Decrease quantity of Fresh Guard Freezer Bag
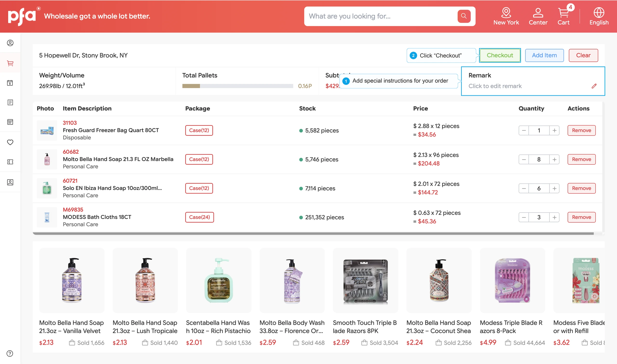The image size is (617, 364). [x=524, y=130]
